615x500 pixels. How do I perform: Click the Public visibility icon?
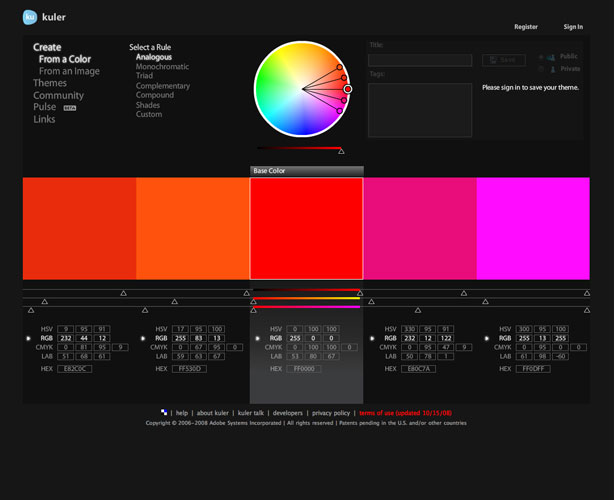point(551,57)
